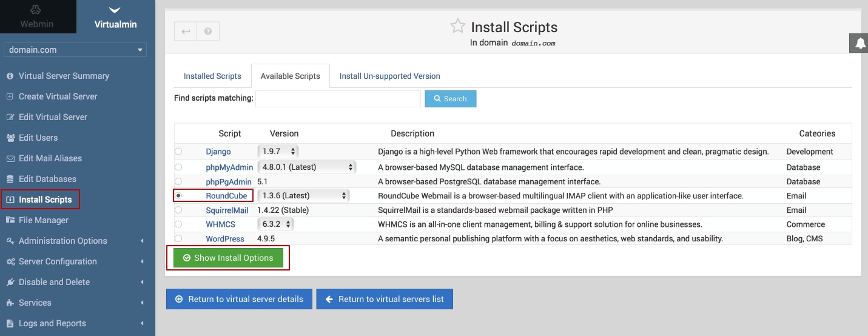
Task: Choose the phpMyAdmin radio button
Action: [x=178, y=167]
